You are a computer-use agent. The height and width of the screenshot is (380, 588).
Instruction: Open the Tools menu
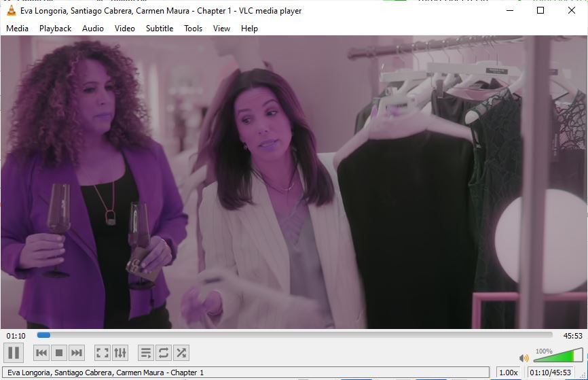point(193,29)
